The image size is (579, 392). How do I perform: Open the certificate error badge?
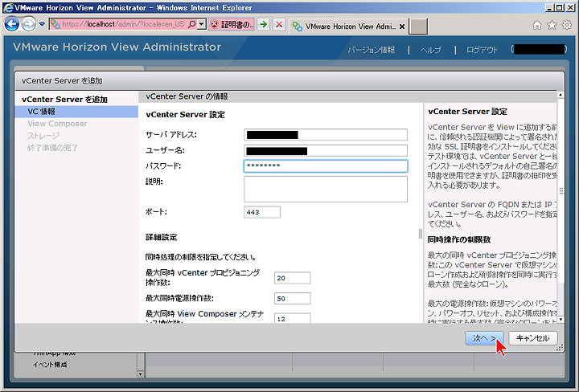click(231, 25)
